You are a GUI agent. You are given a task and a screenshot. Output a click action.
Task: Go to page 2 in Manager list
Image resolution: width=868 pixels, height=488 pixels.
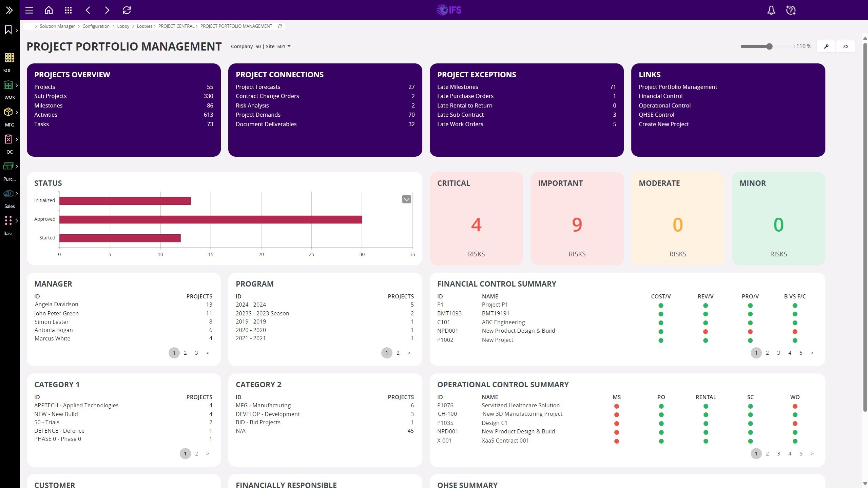pyautogui.click(x=185, y=353)
